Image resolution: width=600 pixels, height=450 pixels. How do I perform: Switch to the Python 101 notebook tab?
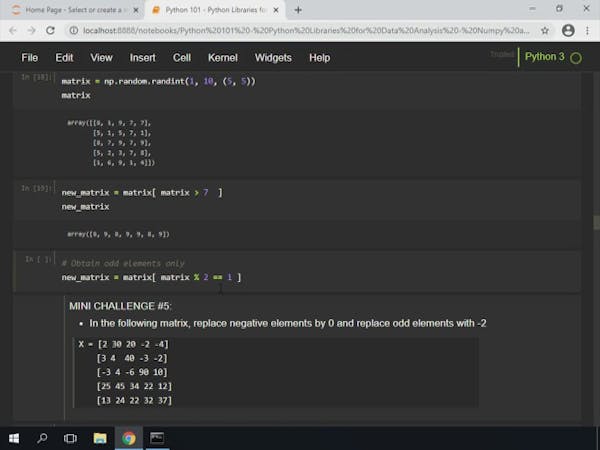tap(214, 10)
